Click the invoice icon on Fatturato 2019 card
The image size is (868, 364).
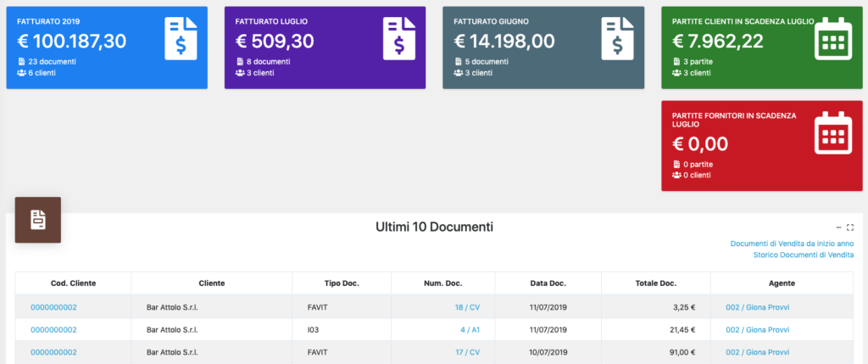(x=181, y=38)
